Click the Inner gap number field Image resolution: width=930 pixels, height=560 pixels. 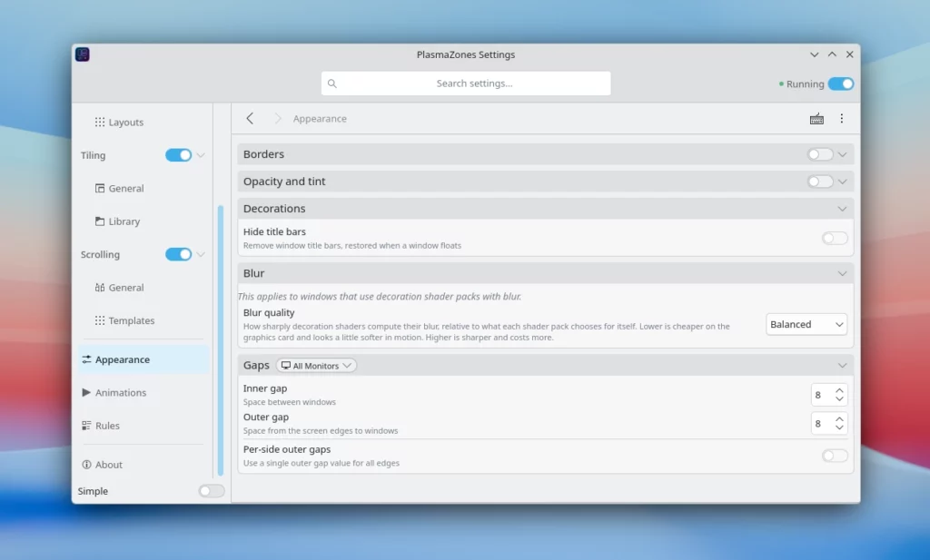pyautogui.click(x=829, y=395)
